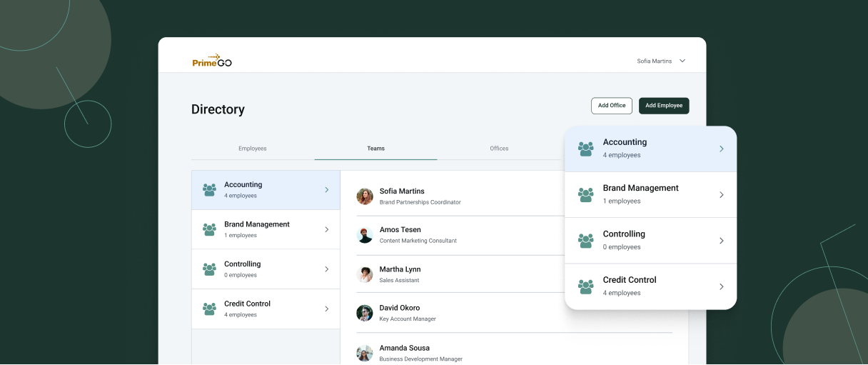Click the PrimeGO logo
Image resolution: width=868 pixels, height=365 pixels.
(x=212, y=61)
